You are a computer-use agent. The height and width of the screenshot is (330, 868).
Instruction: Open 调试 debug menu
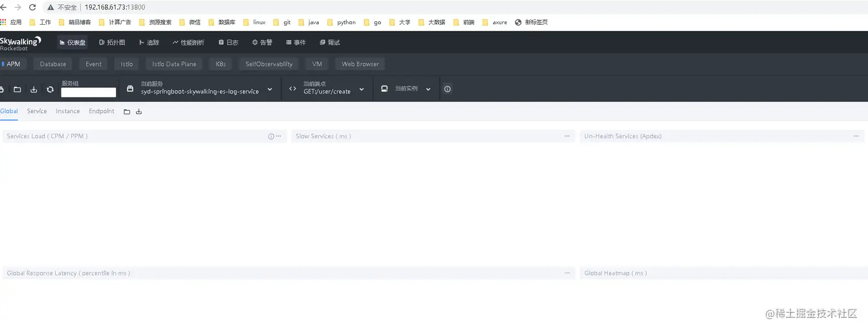coord(330,42)
